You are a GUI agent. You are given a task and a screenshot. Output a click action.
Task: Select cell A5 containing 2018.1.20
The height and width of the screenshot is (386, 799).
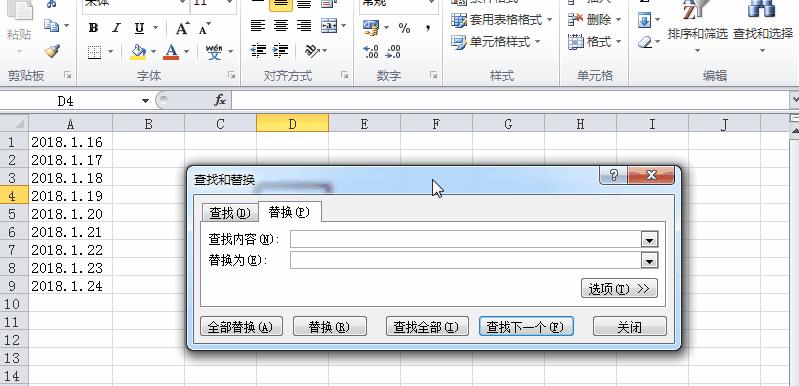point(70,214)
